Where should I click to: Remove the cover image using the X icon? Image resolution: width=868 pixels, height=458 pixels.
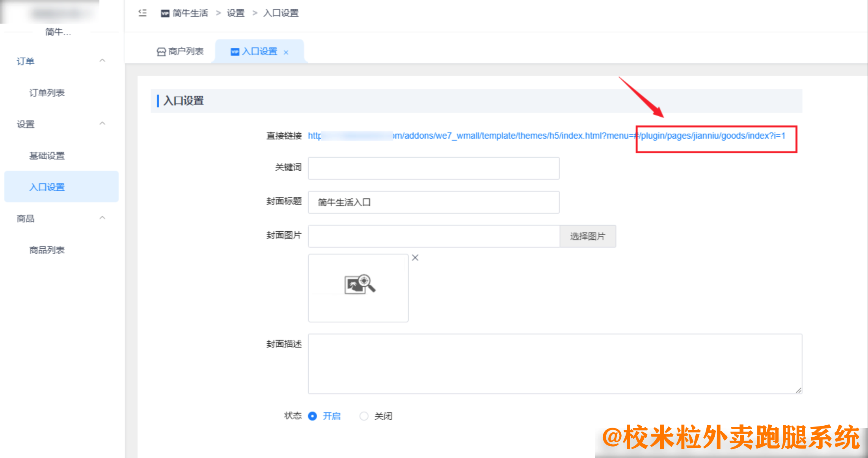[x=415, y=257]
